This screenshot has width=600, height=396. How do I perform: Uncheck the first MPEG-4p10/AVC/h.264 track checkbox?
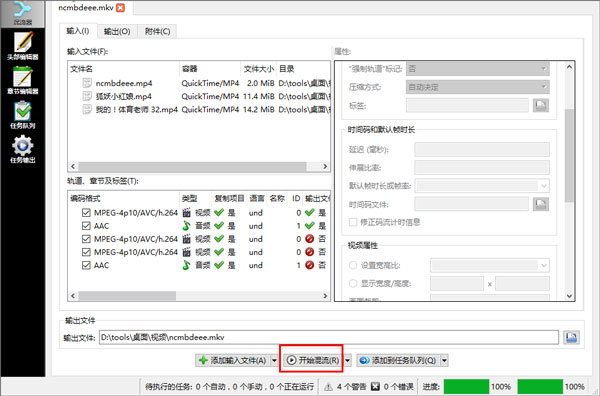click(x=86, y=213)
